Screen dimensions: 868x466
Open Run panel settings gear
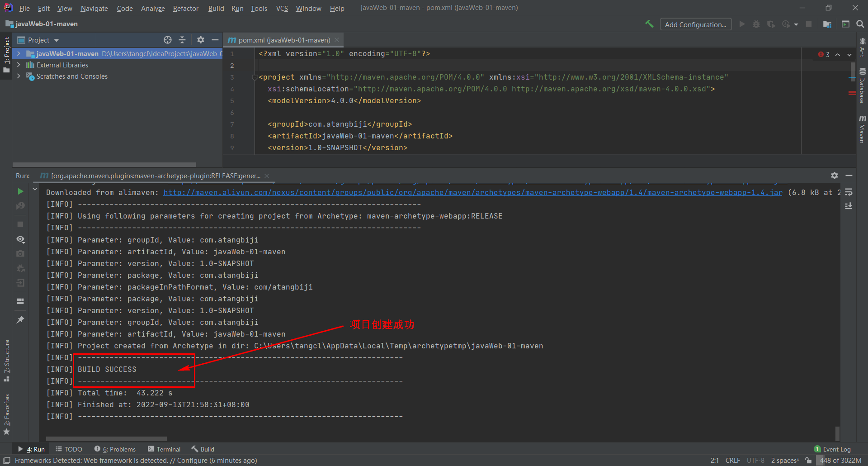[x=835, y=176]
